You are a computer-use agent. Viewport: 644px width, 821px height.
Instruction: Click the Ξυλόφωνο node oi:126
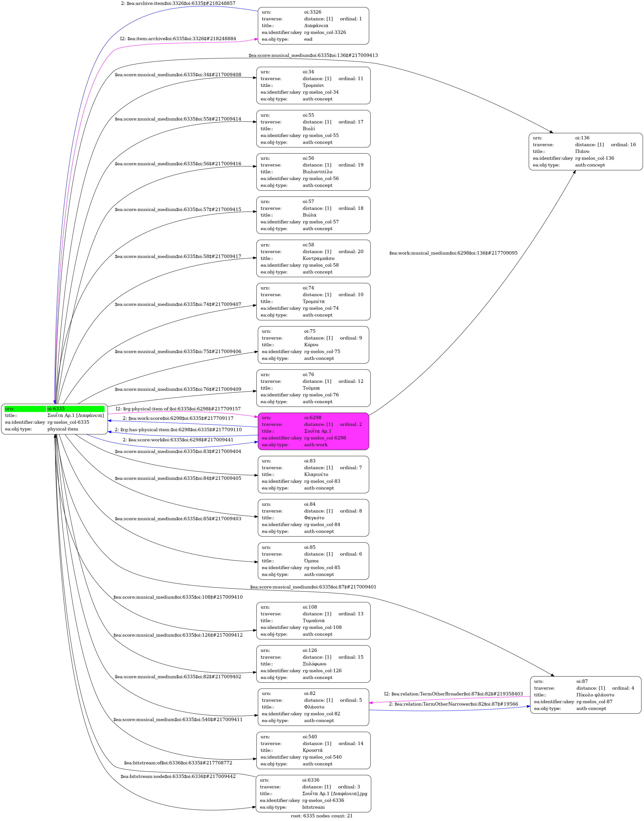click(313, 664)
